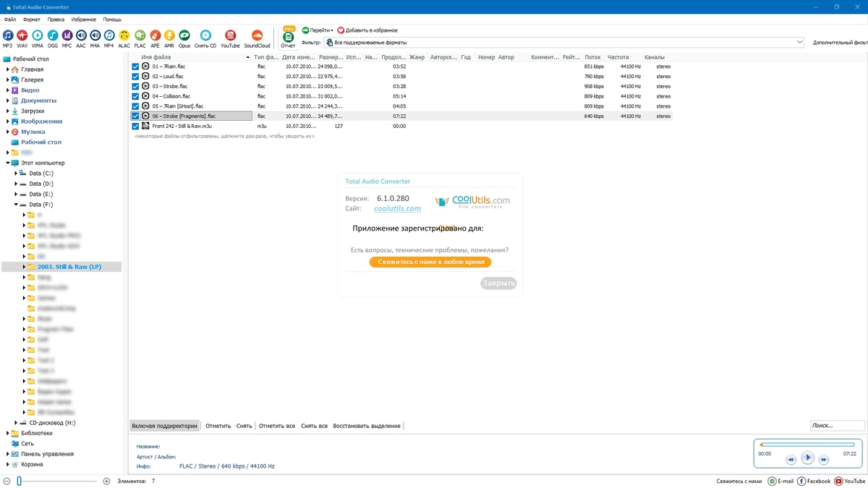Open the Снять CD ripper tool
This screenshot has height=488, width=868.
click(205, 38)
